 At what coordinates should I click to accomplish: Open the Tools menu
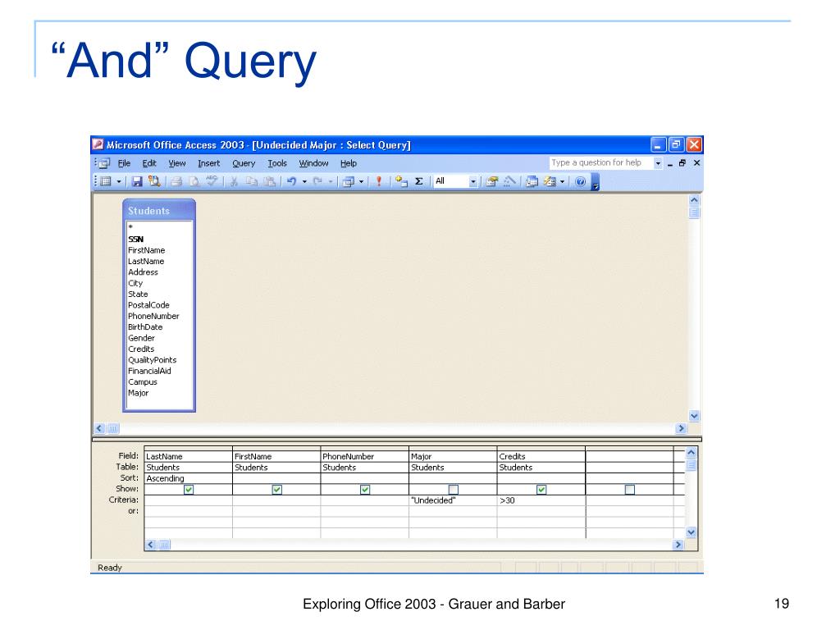click(277, 163)
